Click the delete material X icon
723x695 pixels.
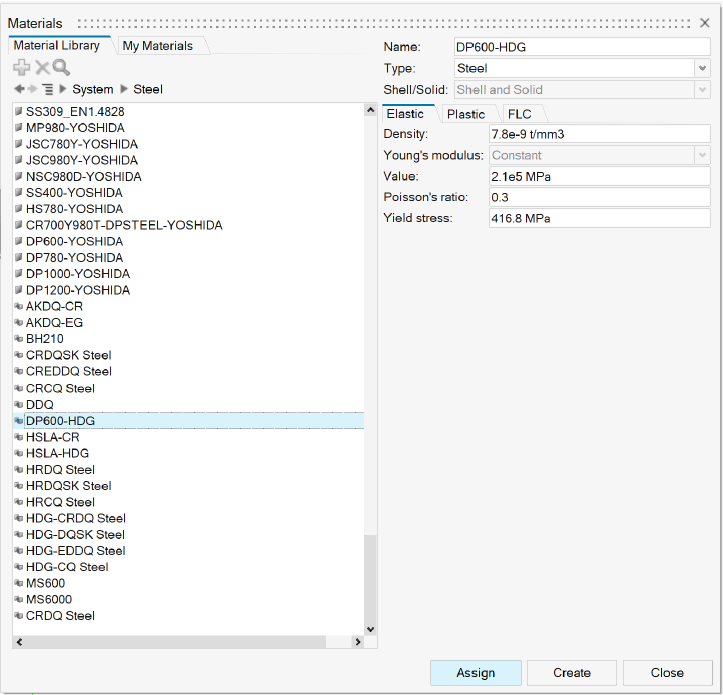[x=42, y=67]
